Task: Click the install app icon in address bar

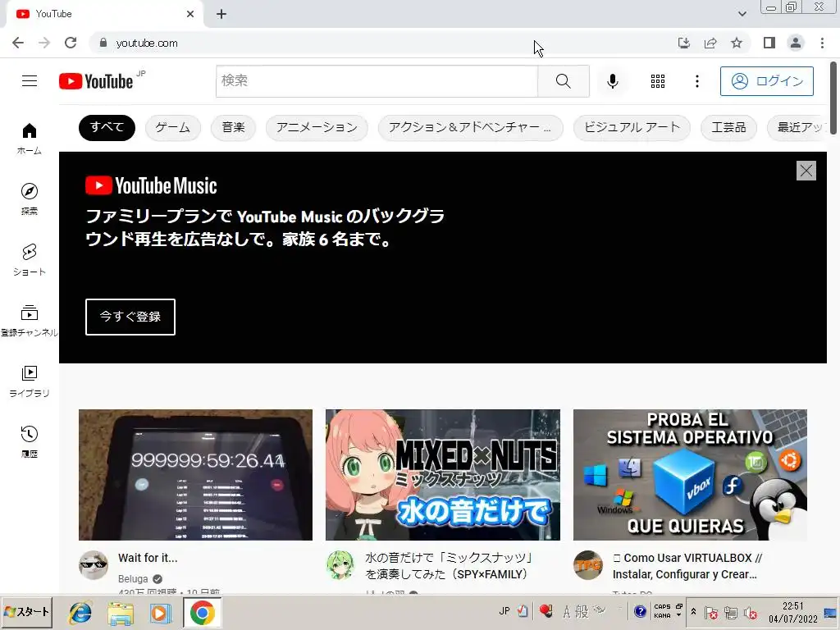Action: tap(684, 43)
